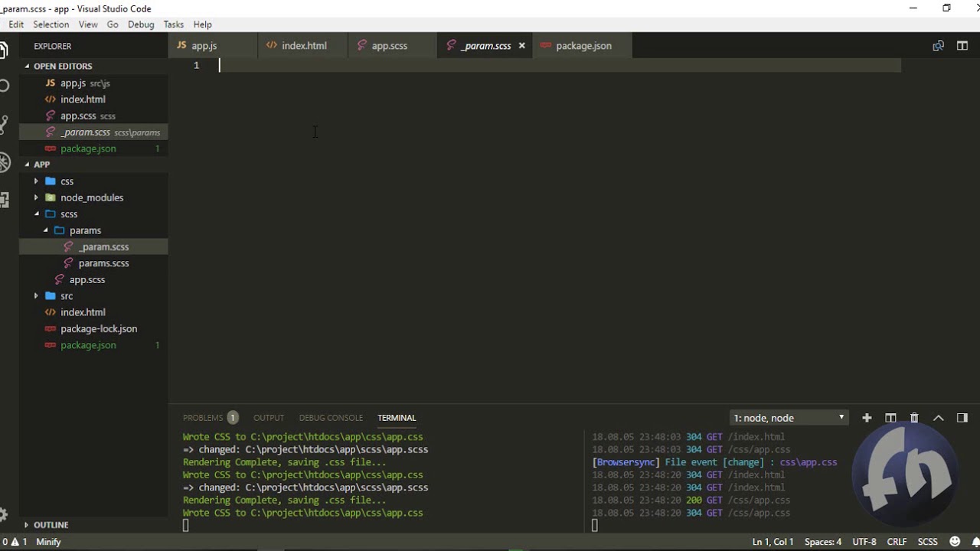The height and width of the screenshot is (551, 980).
Task: Collapse the scss folder
Action: click(x=93, y=214)
